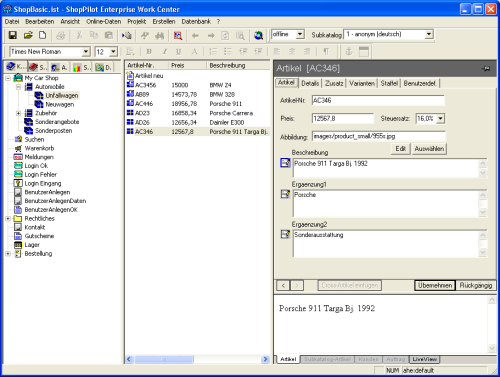The height and width of the screenshot is (377, 500).
Task: Open the offline/online mode dropdown
Action: 300,34
